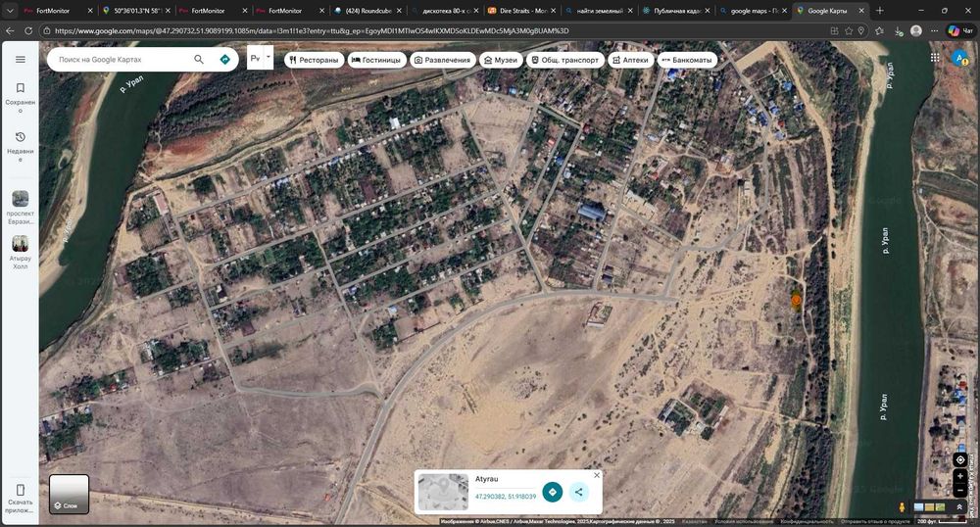The width and height of the screenshot is (980, 527).
Task: Open browser downloads
Action: click(x=898, y=30)
